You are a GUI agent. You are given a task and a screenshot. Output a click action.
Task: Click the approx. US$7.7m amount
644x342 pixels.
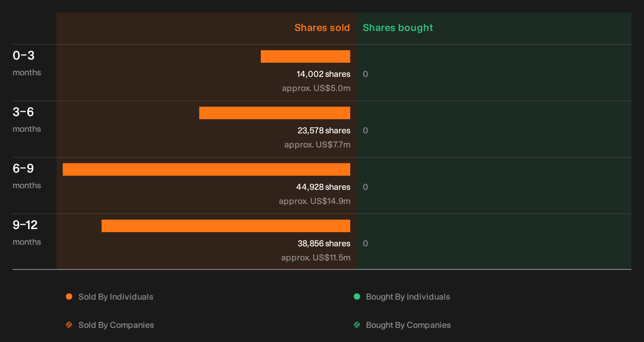pyautogui.click(x=317, y=145)
